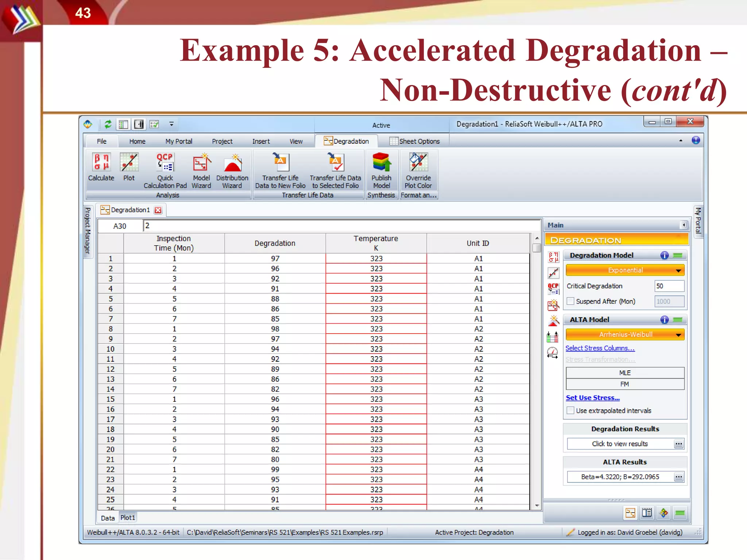Click the Publish Model icon
Viewport: 747px width, 560px height.
click(x=382, y=171)
